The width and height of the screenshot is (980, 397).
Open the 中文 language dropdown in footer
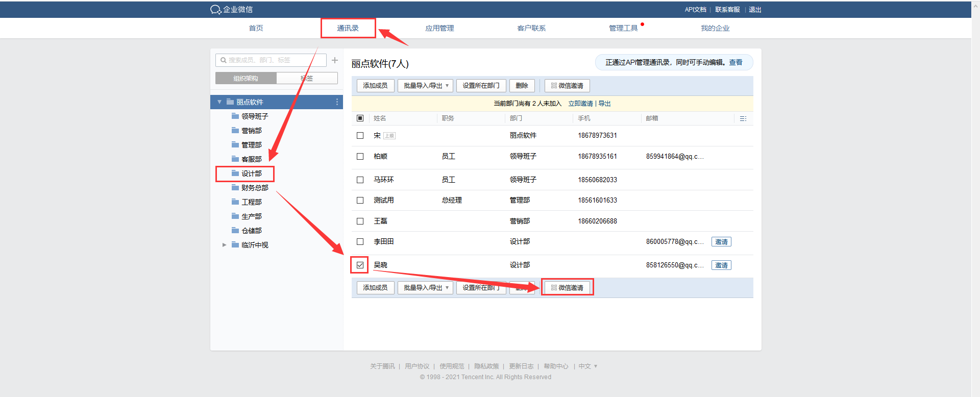click(588, 366)
